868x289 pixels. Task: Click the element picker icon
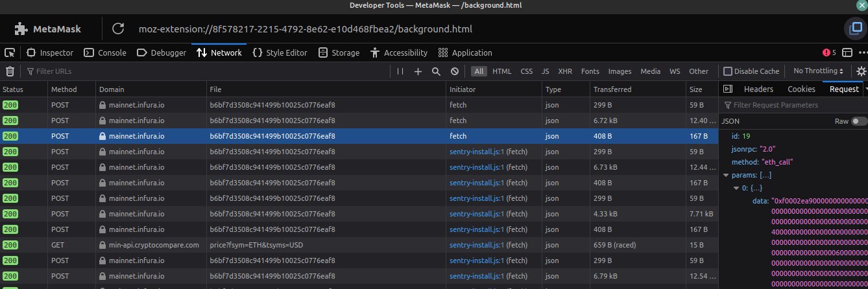(x=10, y=52)
